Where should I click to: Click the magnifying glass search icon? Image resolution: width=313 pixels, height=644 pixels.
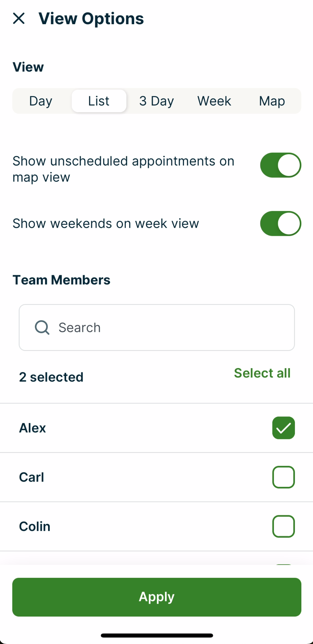42,327
